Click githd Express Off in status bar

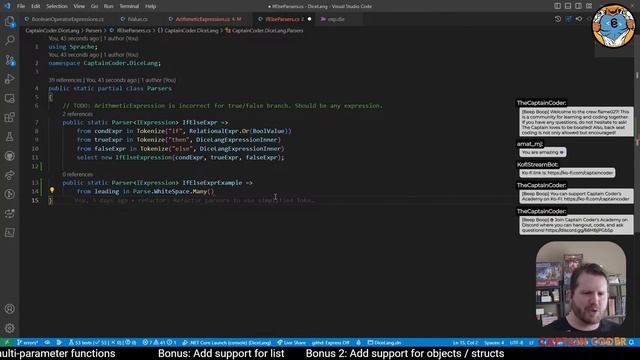[x=330, y=342]
